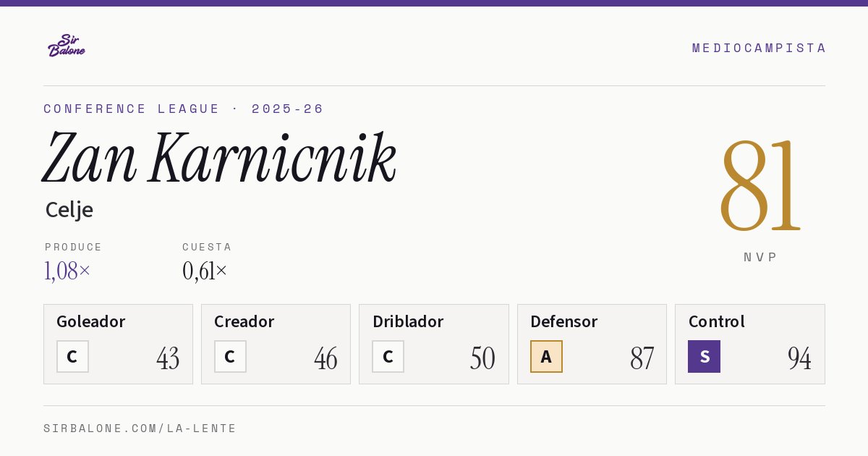Select the A grade badge under Defensor
868x456 pixels.
coord(546,356)
